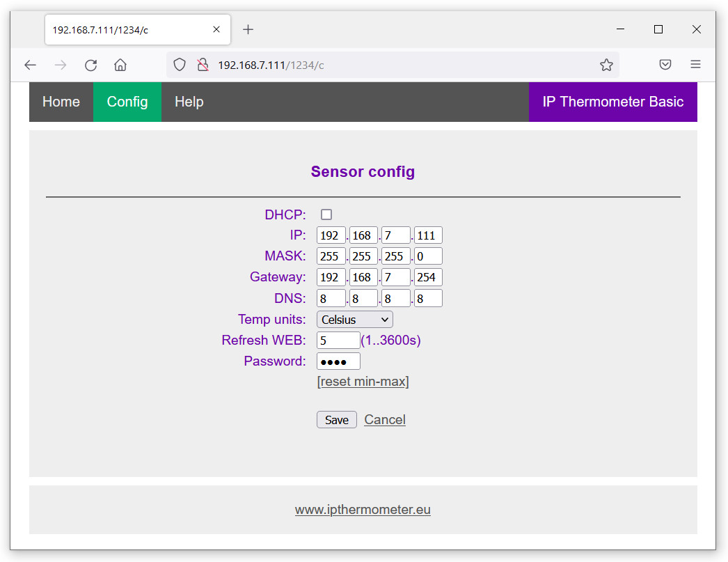Click Gateway first octet field 192

(331, 277)
